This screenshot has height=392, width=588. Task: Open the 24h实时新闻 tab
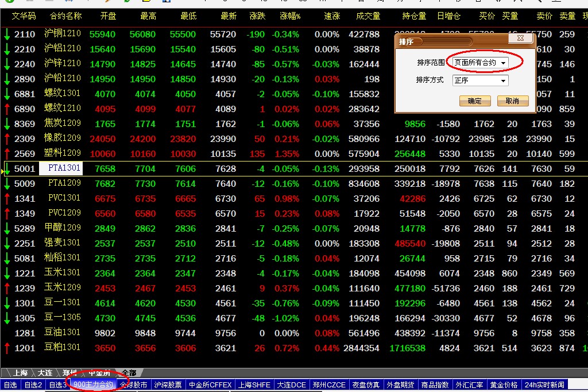pyautogui.click(x=544, y=385)
